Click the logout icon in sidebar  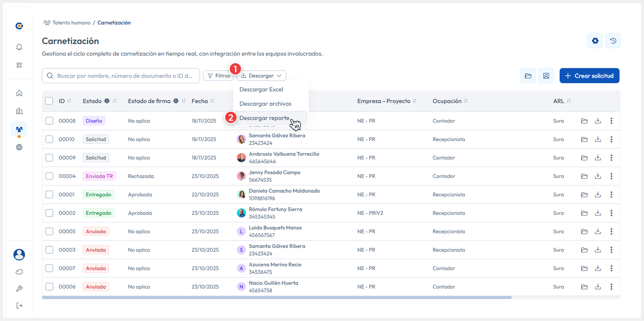(x=19, y=305)
